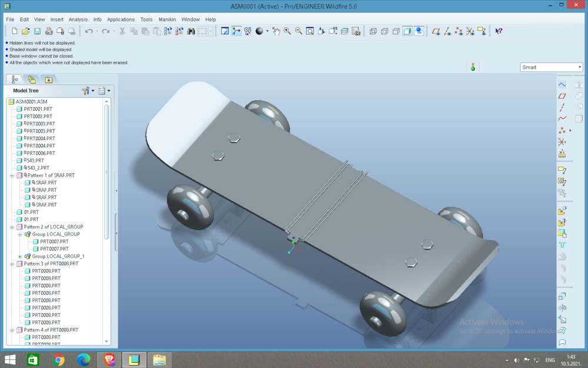Image resolution: width=588 pixels, height=368 pixels.
Task: Click the Undo arrow in the toolbar
Action: pos(89,31)
